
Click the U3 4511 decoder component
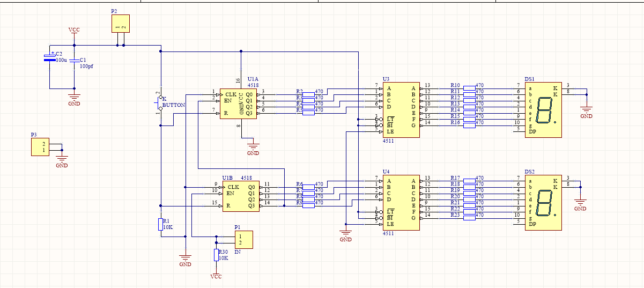[x=401, y=110]
